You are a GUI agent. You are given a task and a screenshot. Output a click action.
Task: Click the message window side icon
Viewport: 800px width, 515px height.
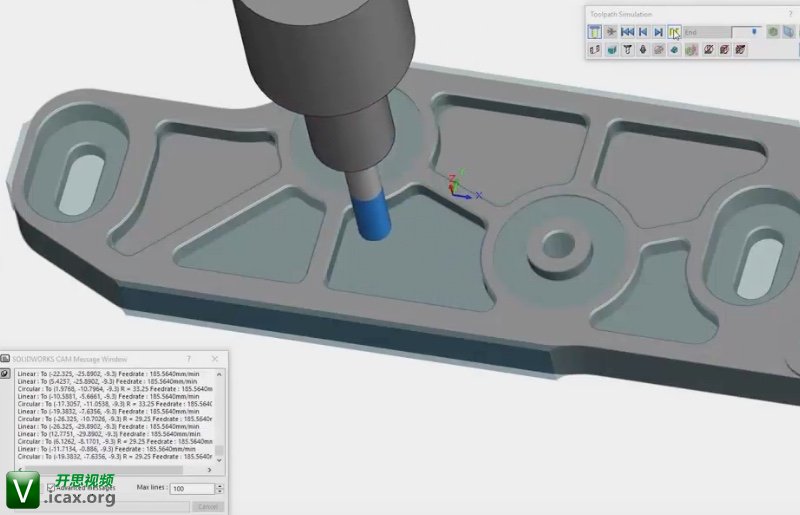(5, 374)
